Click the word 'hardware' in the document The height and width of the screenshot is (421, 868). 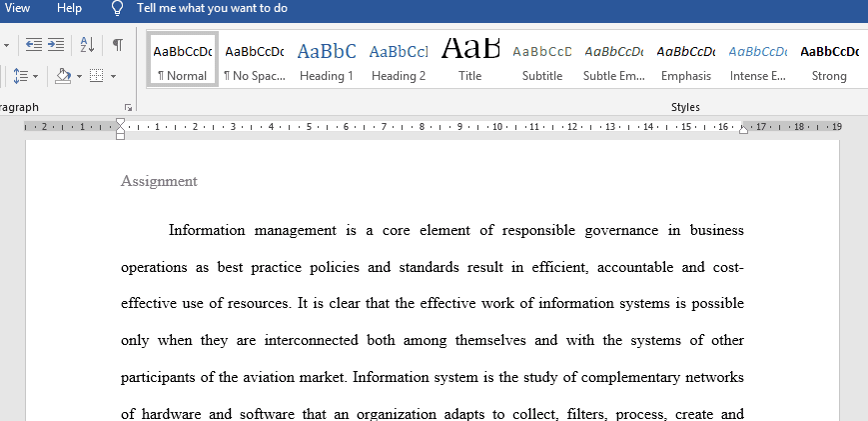(171, 414)
